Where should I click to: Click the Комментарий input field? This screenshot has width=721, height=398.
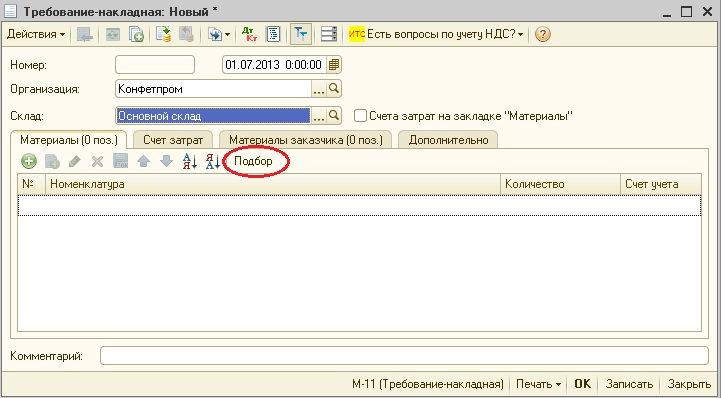404,356
